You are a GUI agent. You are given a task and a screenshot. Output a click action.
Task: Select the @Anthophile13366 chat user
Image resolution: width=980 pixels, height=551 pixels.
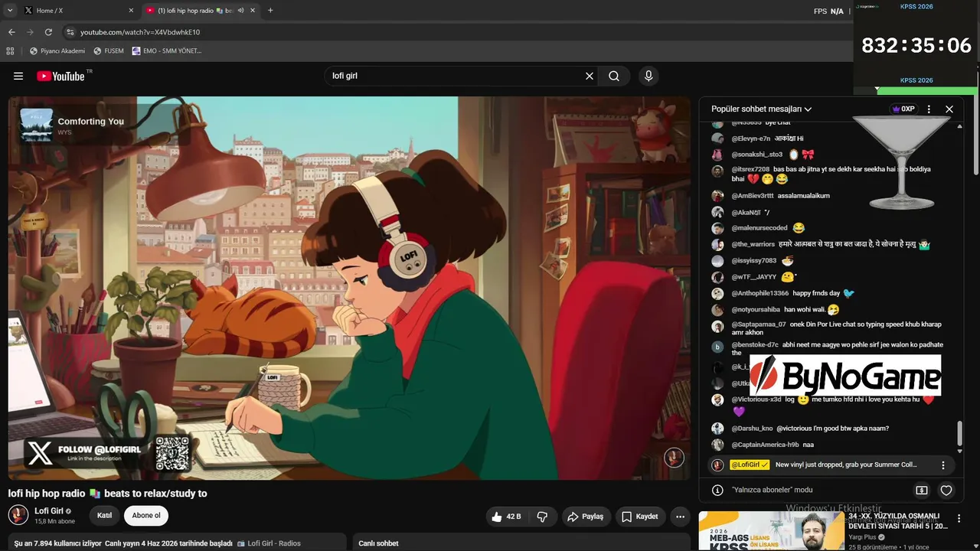(x=759, y=293)
